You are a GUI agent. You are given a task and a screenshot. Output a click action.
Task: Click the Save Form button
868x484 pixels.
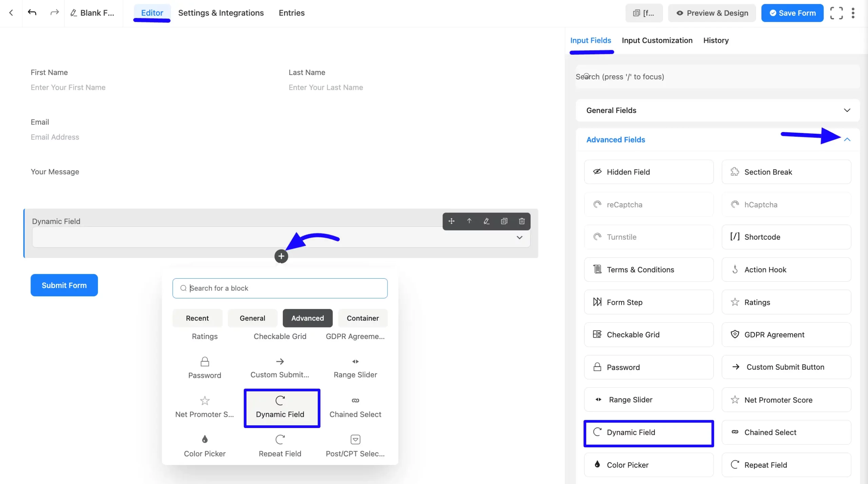(792, 13)
